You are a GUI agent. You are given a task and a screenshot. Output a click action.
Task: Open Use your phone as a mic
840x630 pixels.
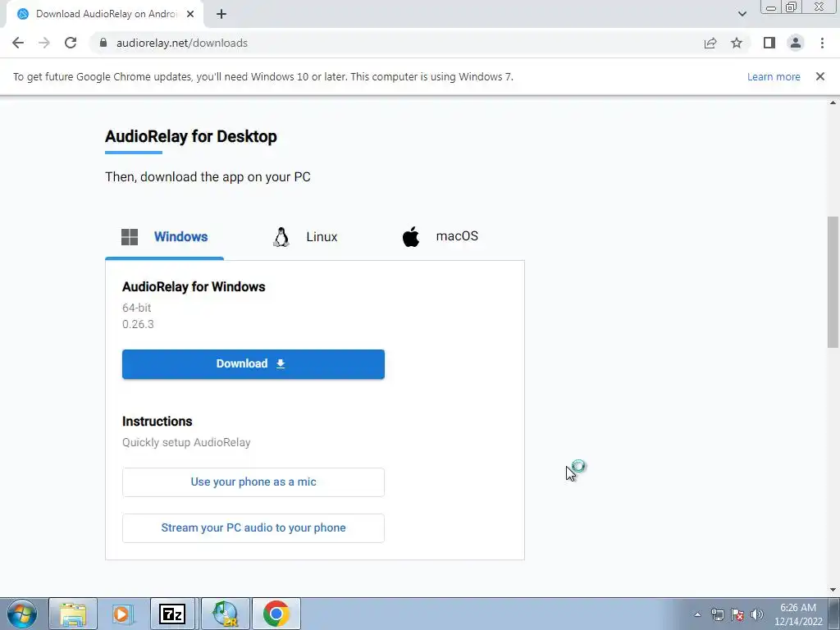point(253,482)
